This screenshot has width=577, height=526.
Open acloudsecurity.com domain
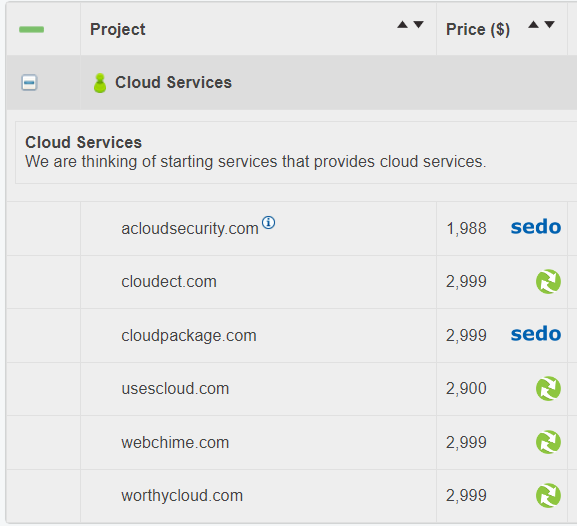coord(190,229)
